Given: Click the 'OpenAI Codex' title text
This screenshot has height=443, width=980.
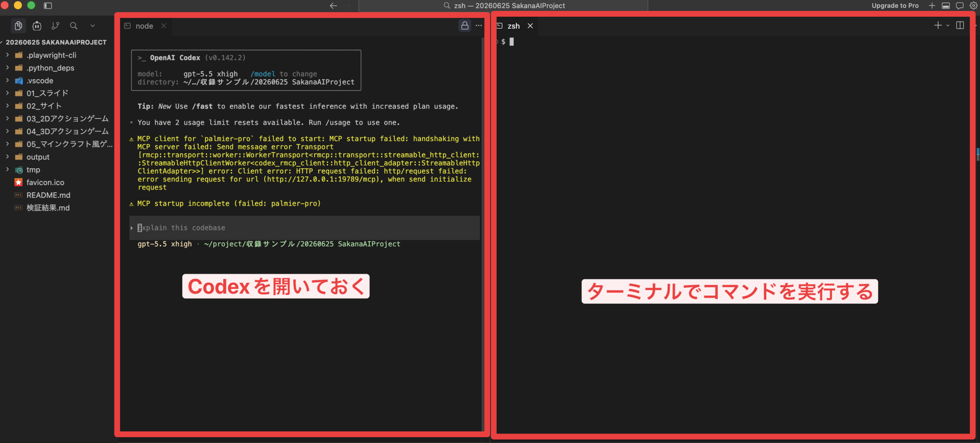Looking at the screenshot, I should tap(175, 57).
